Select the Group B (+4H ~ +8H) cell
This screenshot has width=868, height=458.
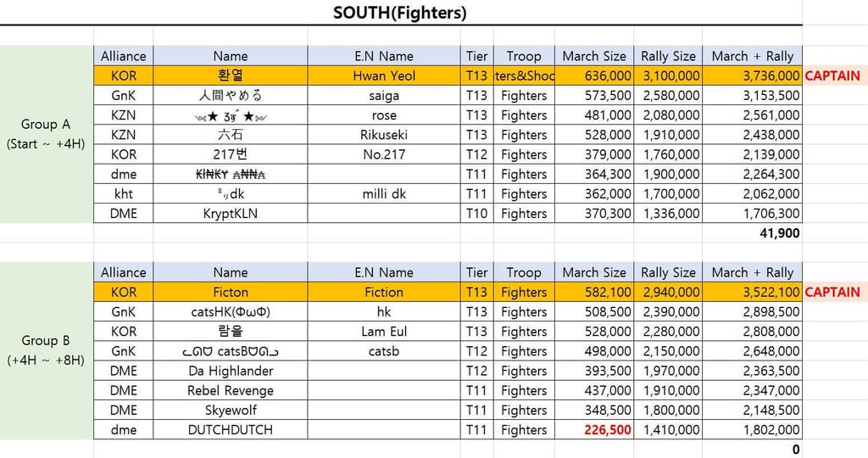click(x=46, y=350)
